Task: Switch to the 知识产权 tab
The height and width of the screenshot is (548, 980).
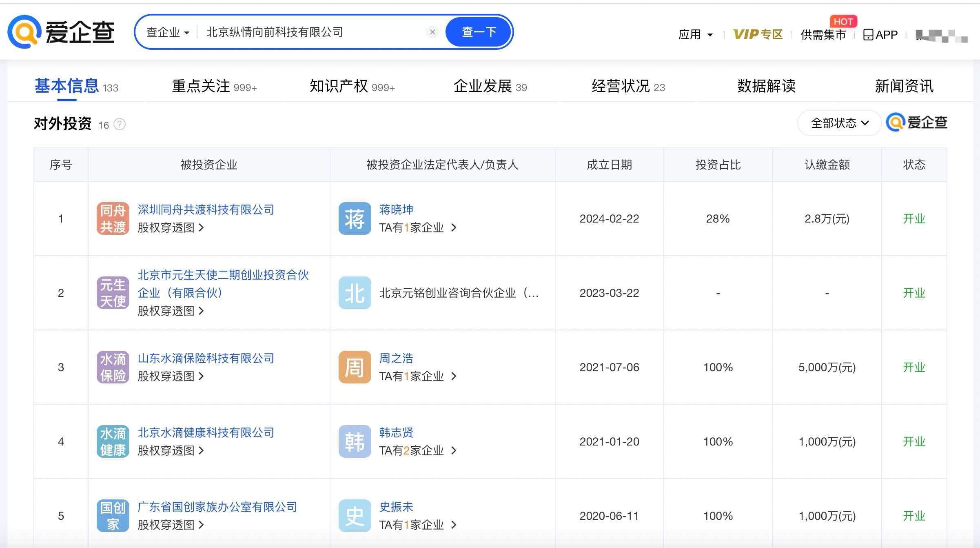Action: click(x=352, y=86)
